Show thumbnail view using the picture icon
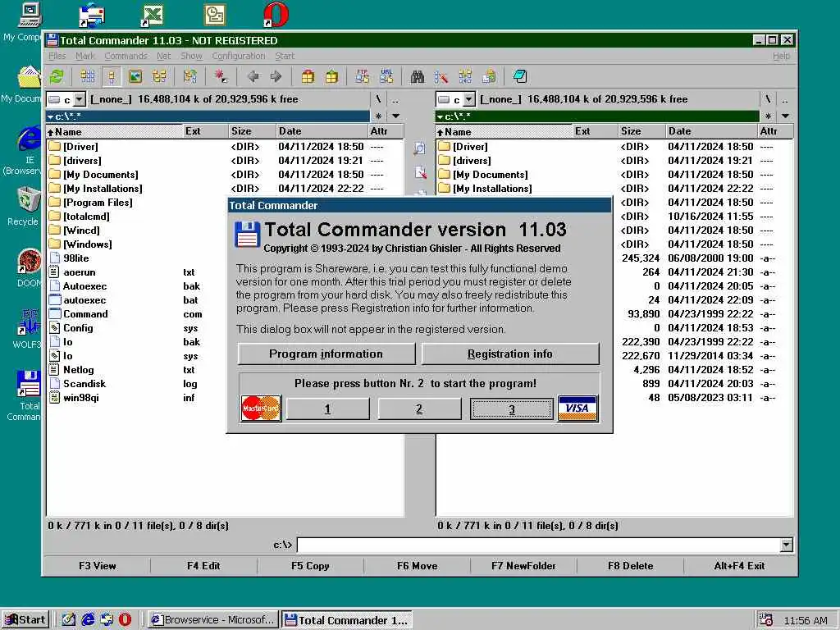This screenshot has height=630, width=840. pos(135,76)
